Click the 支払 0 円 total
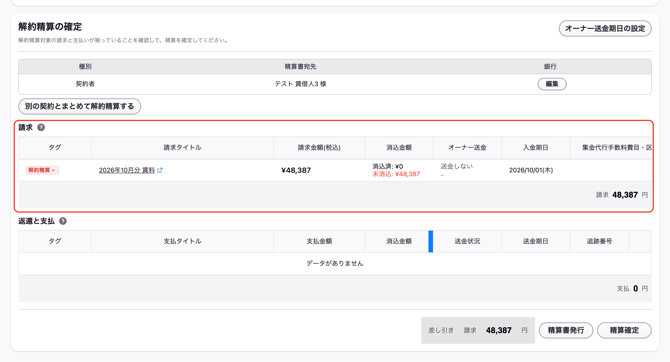The height and width of the screenshot is (362, 670). 632,288
